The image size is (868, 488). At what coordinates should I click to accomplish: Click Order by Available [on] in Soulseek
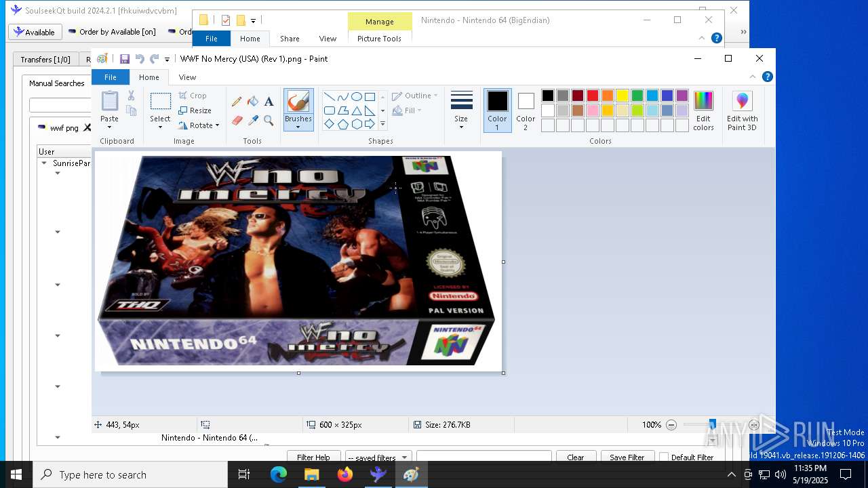tap(112, 32)
